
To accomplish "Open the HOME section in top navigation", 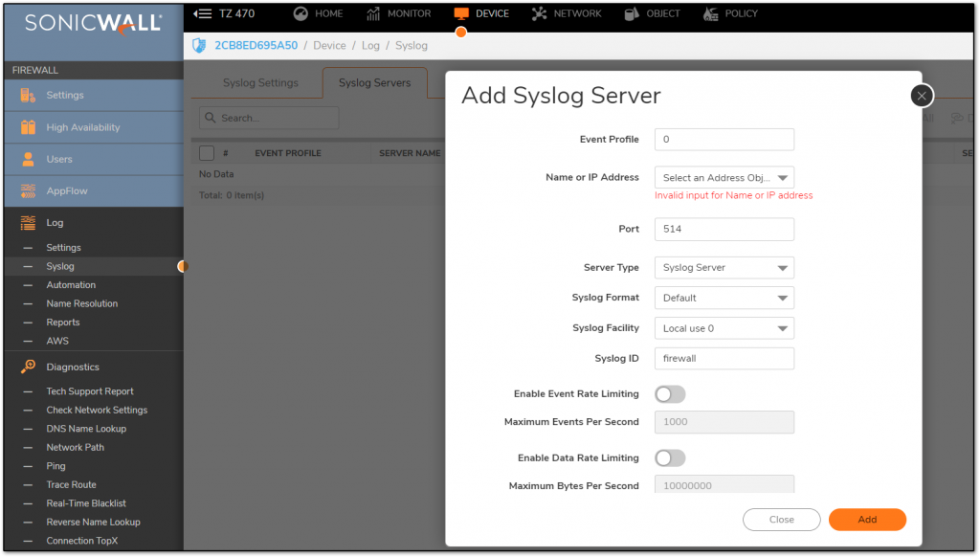I will (x=318, y=14).
